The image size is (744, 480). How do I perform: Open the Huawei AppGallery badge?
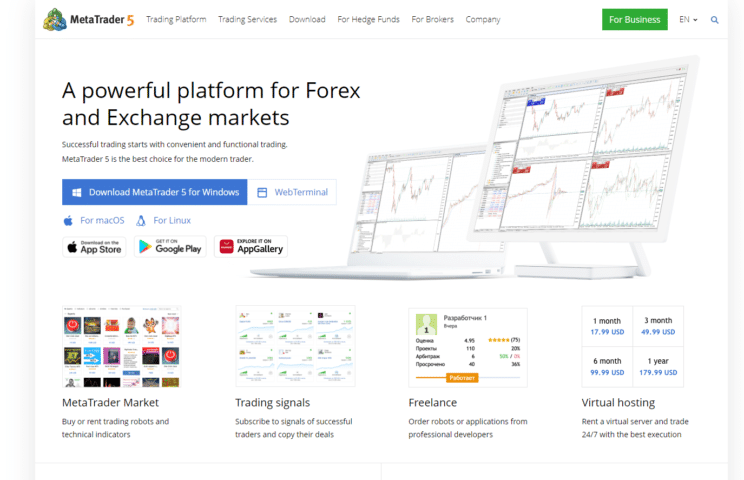click(x=251, y=247)
